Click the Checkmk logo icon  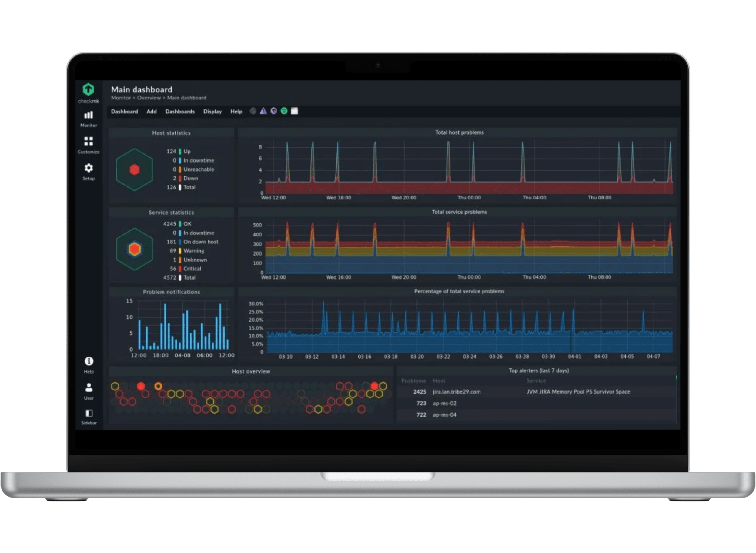88,89
